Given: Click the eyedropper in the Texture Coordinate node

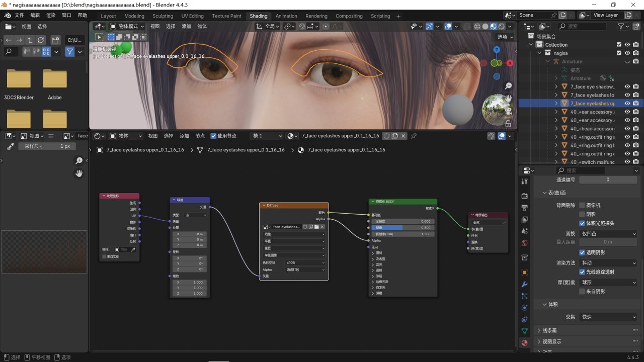Looking at the screenshot, I should click(x=133, y=249).
